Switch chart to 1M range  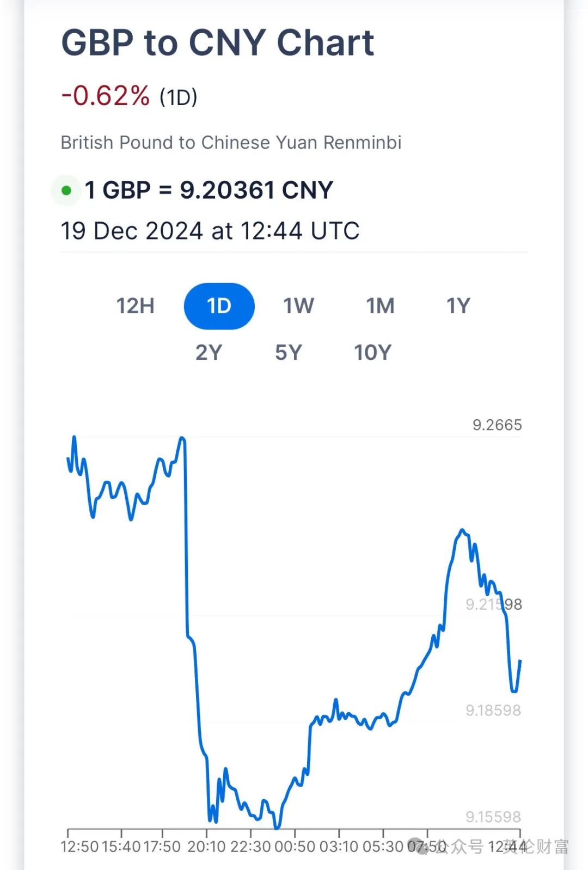[380, 306]
